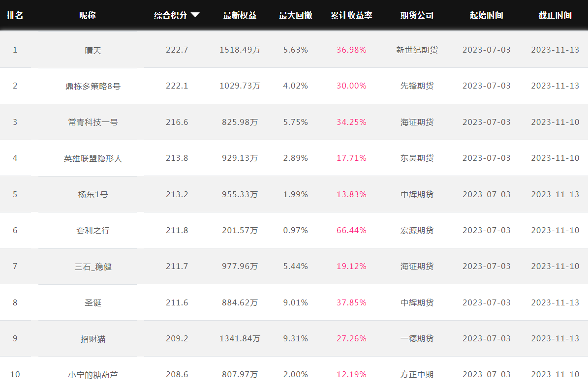Image resolution: width=588 pixels, height=390 pixels.
Task: Select the equity value 807.97万
Action: (x=240, y=375)
